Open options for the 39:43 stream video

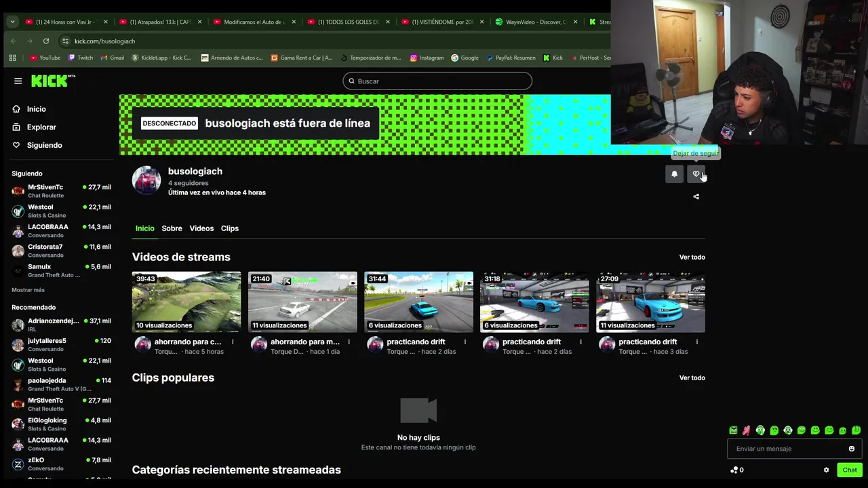(233, 342)
